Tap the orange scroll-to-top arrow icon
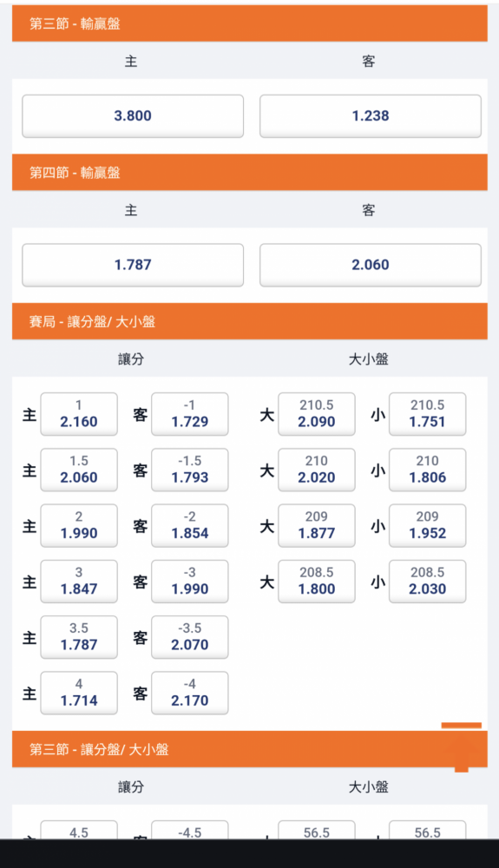Screen dimensions: 499x868 point(462,746)
